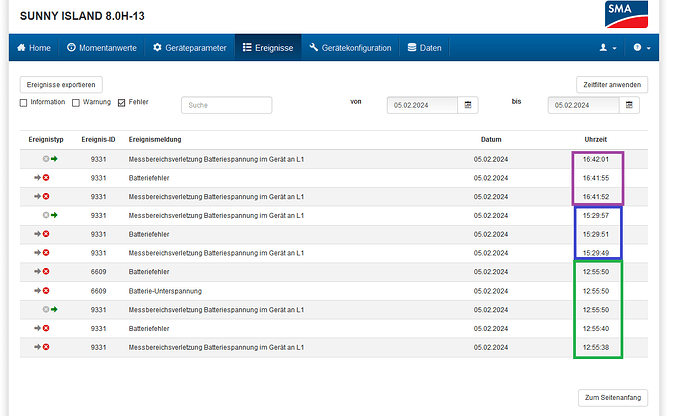Viewport: 690px width, 416px height.
Task: Click time value 12:55:40
Action: point(596,328)
